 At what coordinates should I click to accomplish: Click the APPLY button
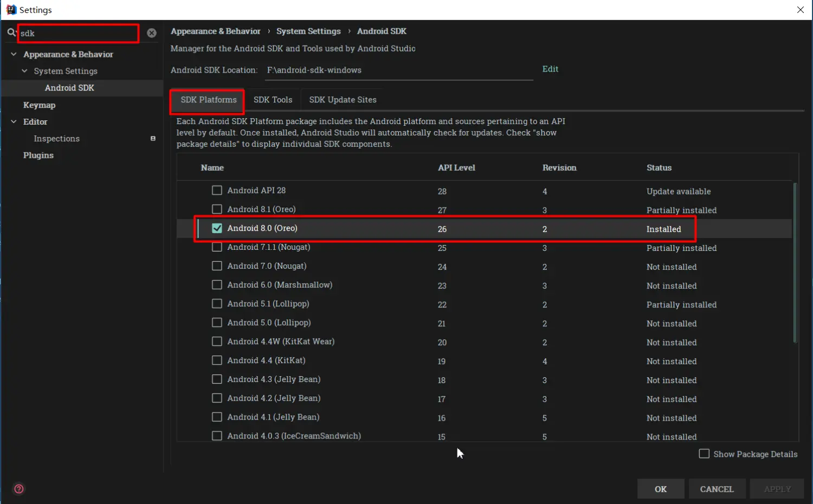pyautogui.click(x=777, y=489)
